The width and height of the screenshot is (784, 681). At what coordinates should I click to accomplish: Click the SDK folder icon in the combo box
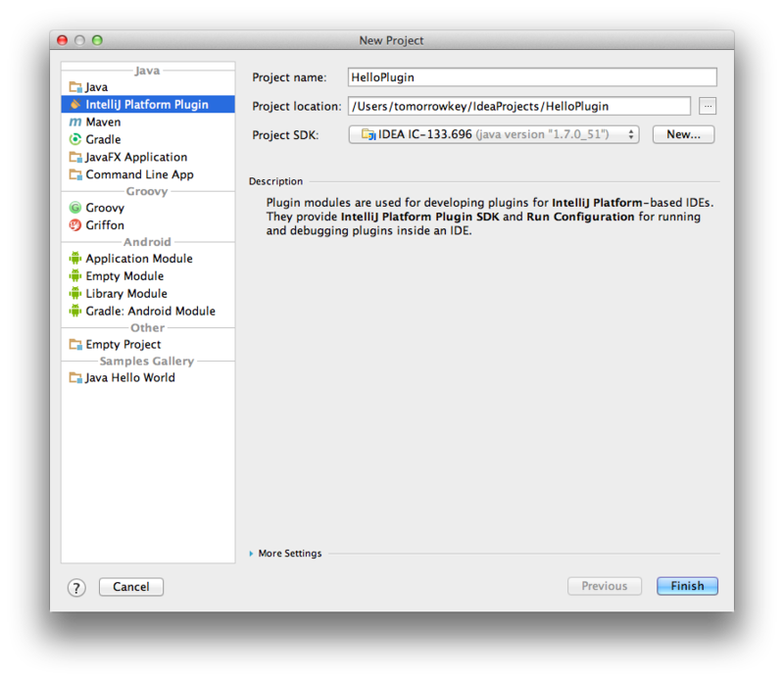tap(368, 134)
